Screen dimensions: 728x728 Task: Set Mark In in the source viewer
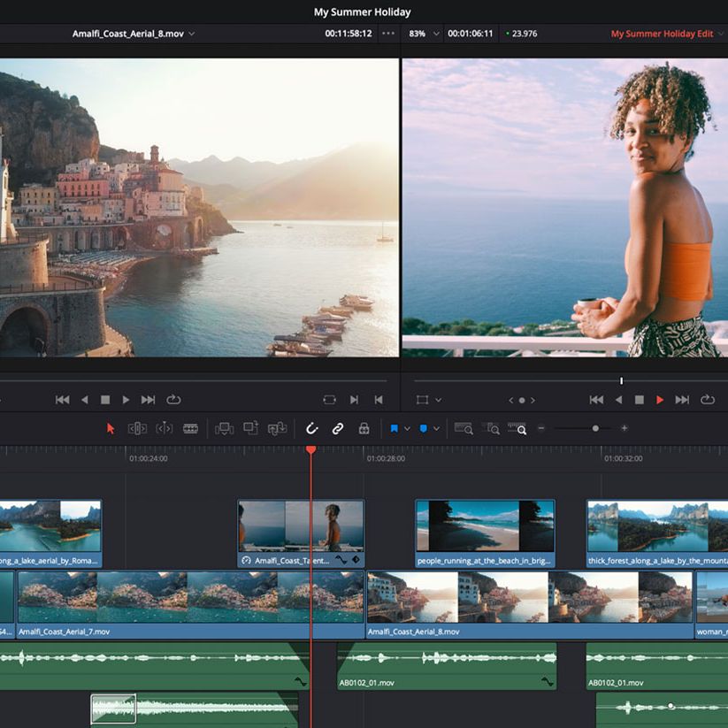(354, 400)
